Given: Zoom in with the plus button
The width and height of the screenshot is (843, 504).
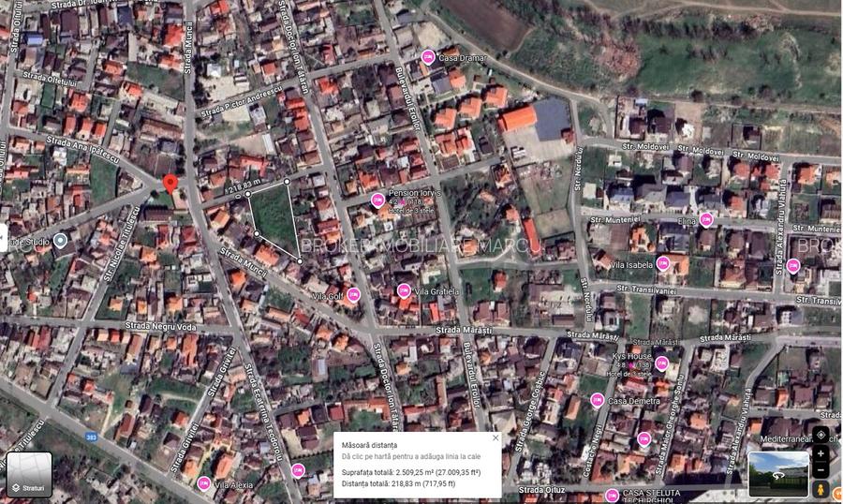Looking at the screenshot, I should pyautogui.click(x=821, y=453).
